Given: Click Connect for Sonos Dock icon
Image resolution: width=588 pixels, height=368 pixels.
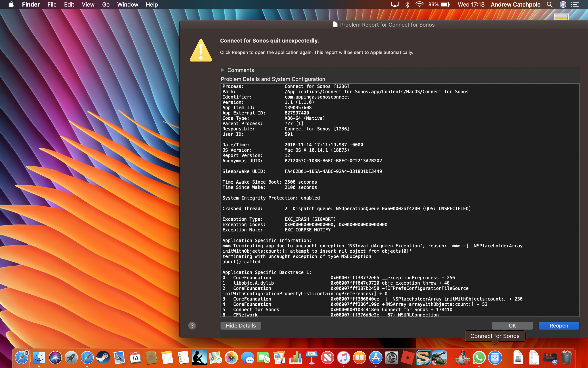Looking at the screenshot, I should click(x=495, y=358).
